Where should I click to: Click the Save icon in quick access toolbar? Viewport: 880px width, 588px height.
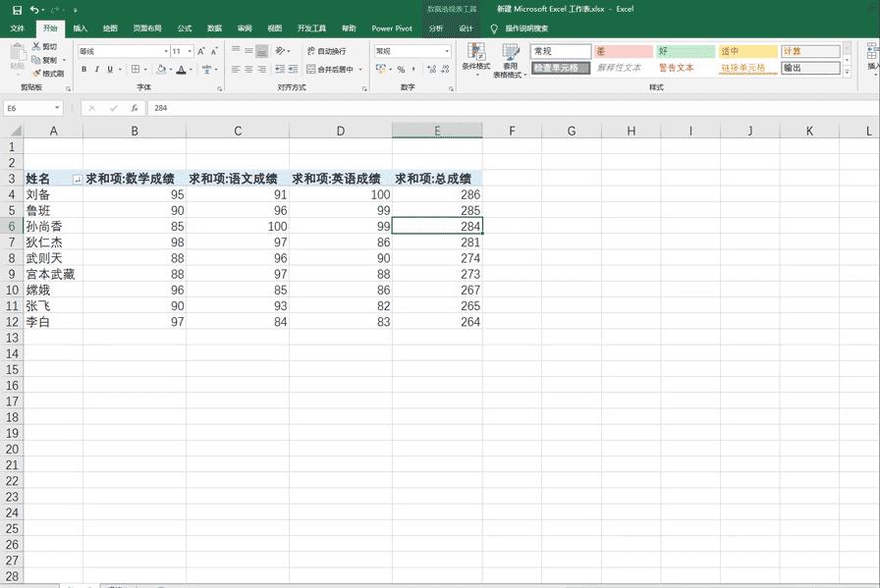click(x=17, y=10)
